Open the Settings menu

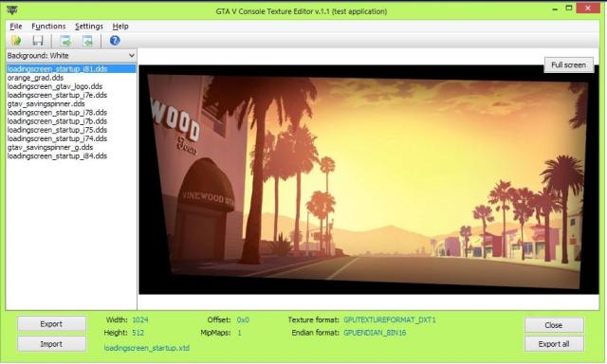click(x=89, y=27)
